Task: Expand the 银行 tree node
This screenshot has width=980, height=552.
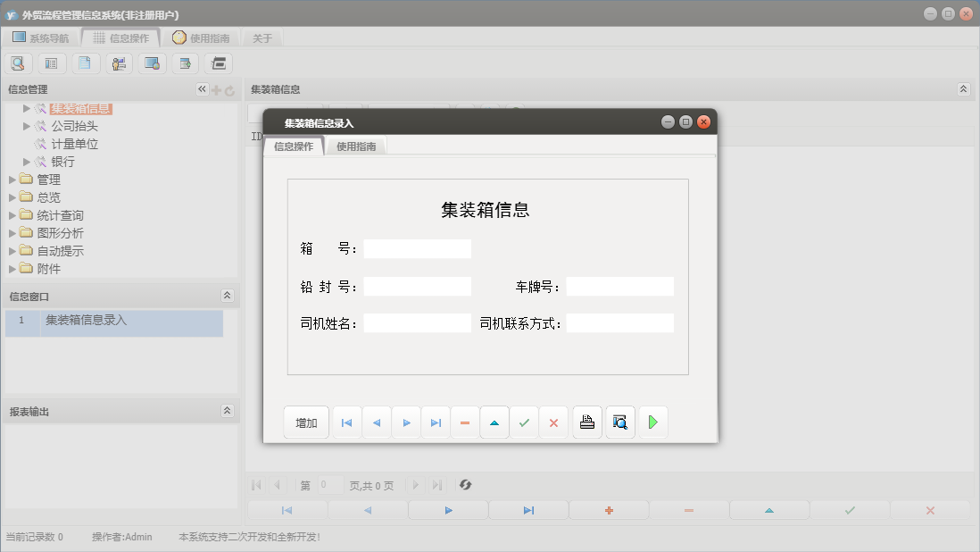Action: tap(28, 161)
